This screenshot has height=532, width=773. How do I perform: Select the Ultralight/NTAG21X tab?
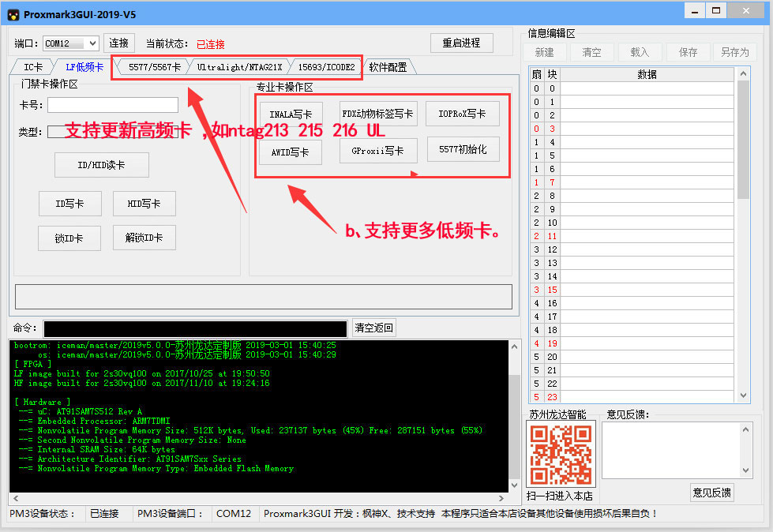(238, 67)
